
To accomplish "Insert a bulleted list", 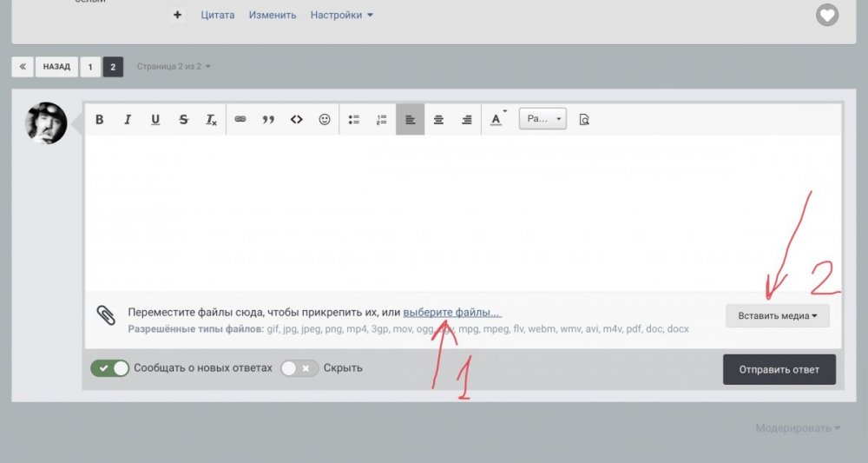I will coord(353,120).
